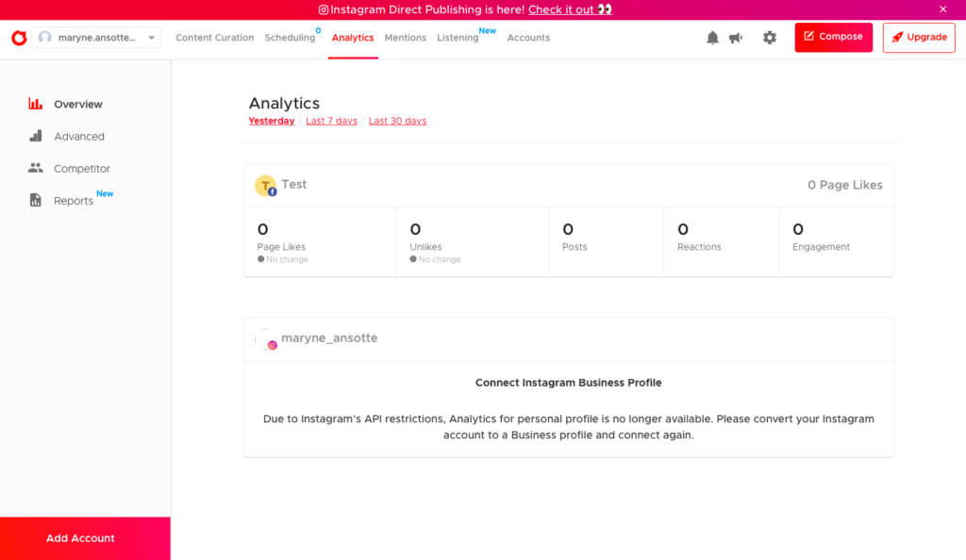Open settings using the gear icon
Screen dimensions: 966x560
(769, 38)
